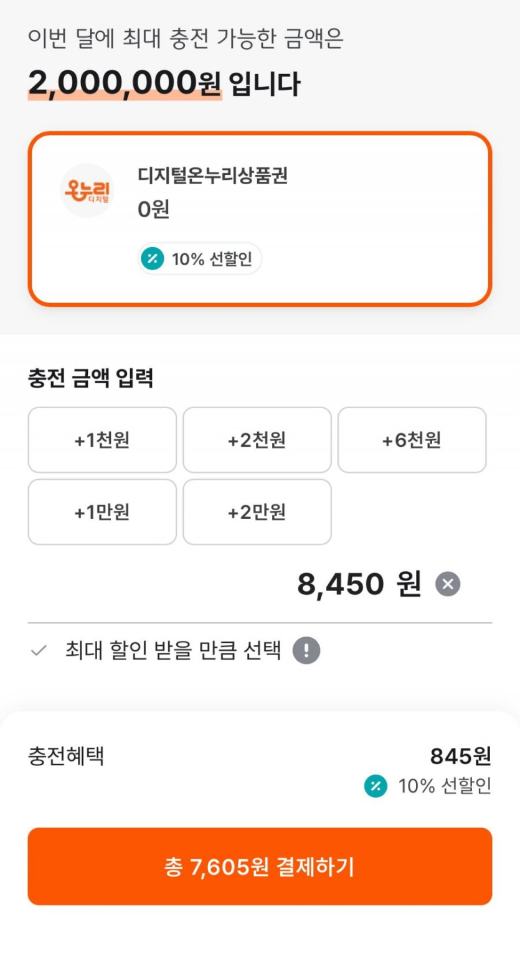Screen dimensions: 520x980
Task: Click the percent icon under 845원 benefit
Action: click(376, 786)
